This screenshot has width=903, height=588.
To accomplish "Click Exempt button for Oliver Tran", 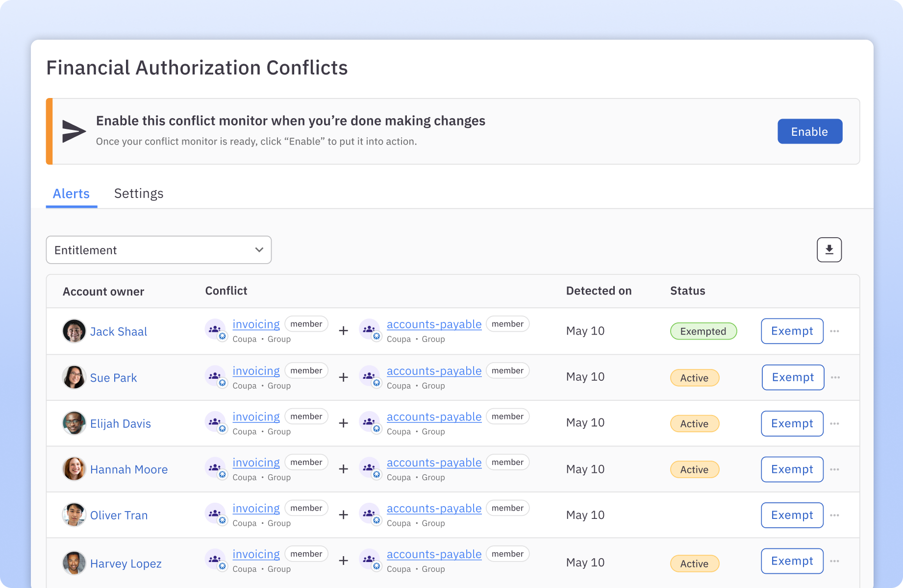I will pyautogui.click(x=792, y=515).
